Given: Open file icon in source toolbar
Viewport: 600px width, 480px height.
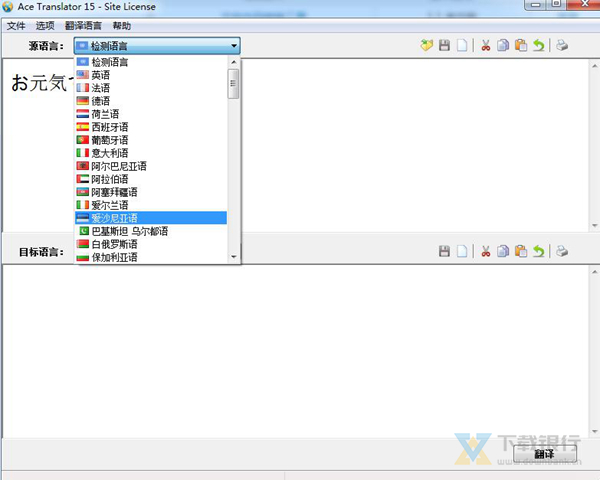Looking at the screenshot, I should pos(426,46).
